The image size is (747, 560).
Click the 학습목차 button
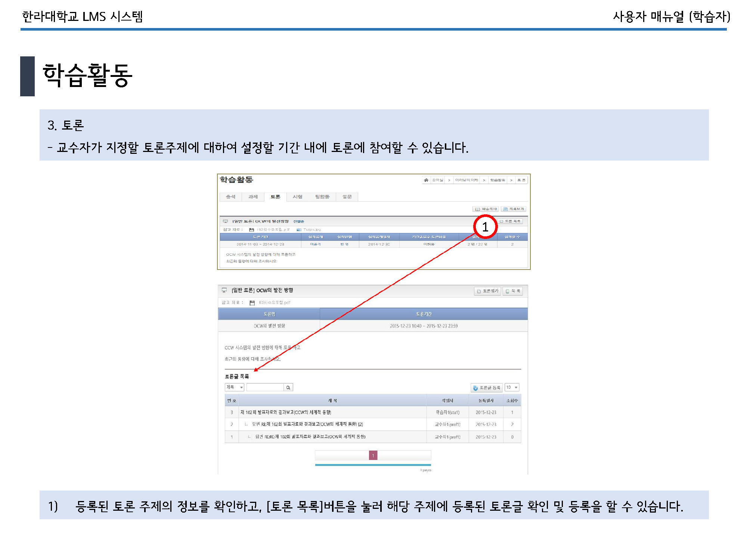pyautogui.click(x=486, y=209)
